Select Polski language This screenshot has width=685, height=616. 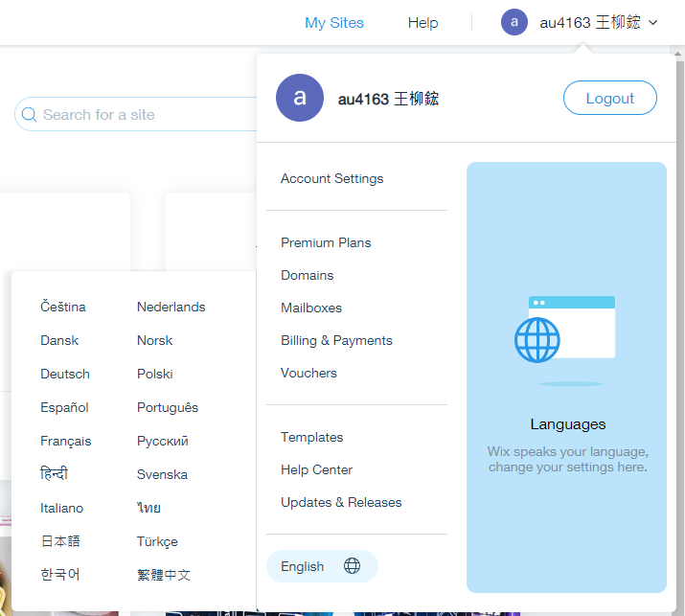click(154, 374)
